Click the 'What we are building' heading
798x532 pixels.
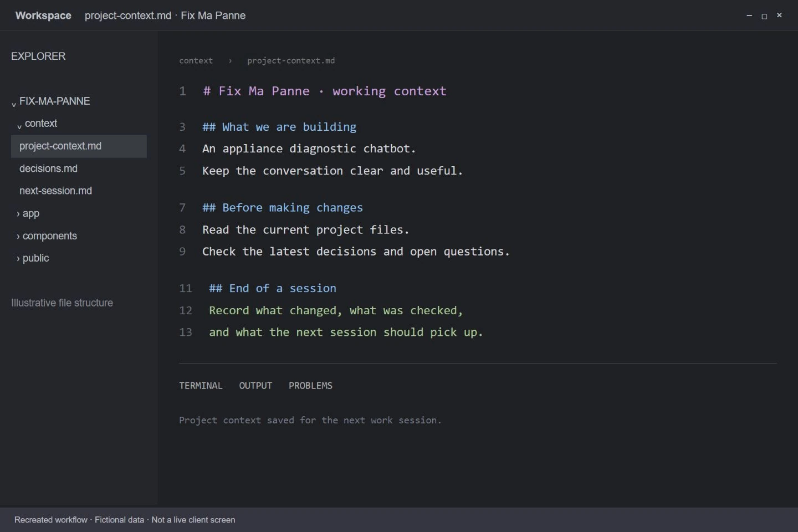point(279,127)
